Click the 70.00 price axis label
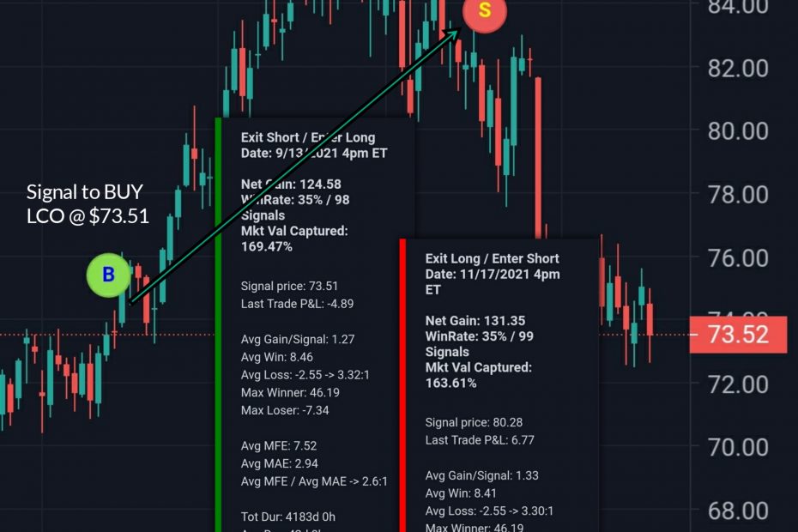Screen dimensions: 798x532 click(x=737, y=447)
